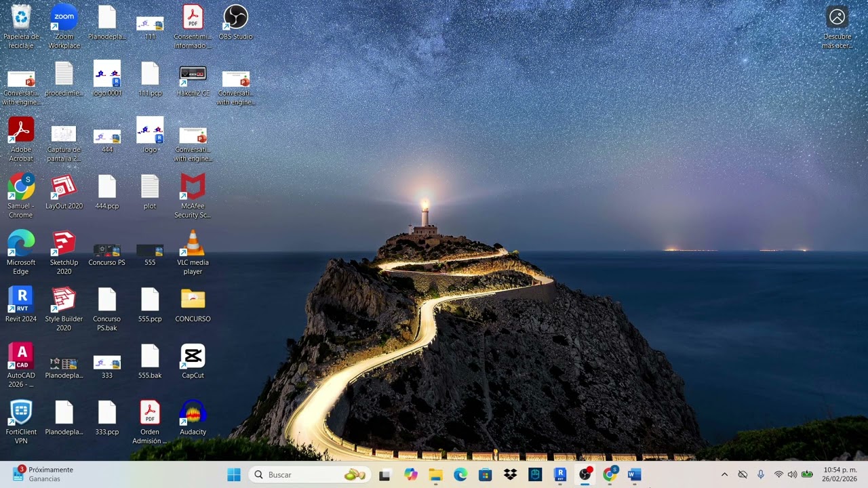Open Microsoft Edge desktop shortcut
The image size is (868, 488).
pos(21,252)
